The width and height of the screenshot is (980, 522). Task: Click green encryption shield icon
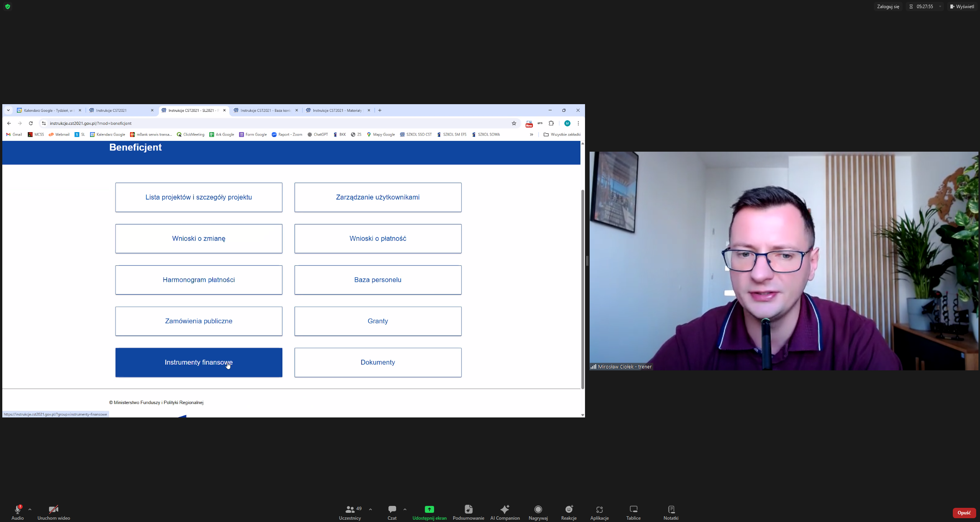coord(8,7)
